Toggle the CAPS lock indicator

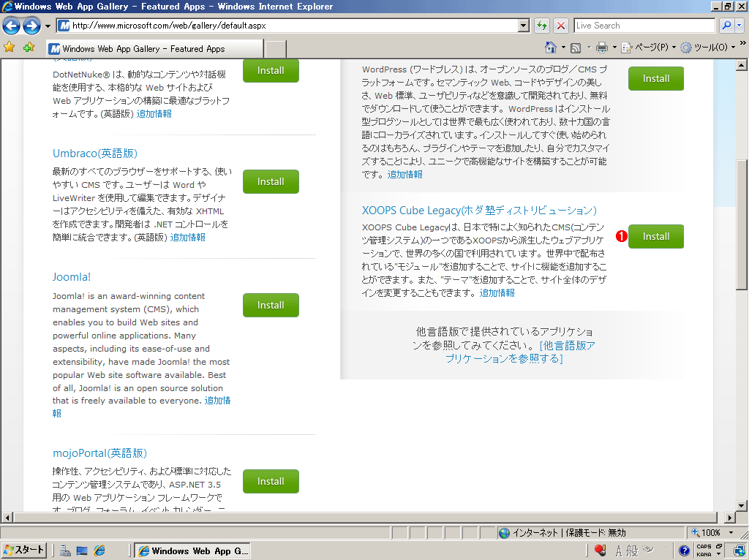point(704,547)
